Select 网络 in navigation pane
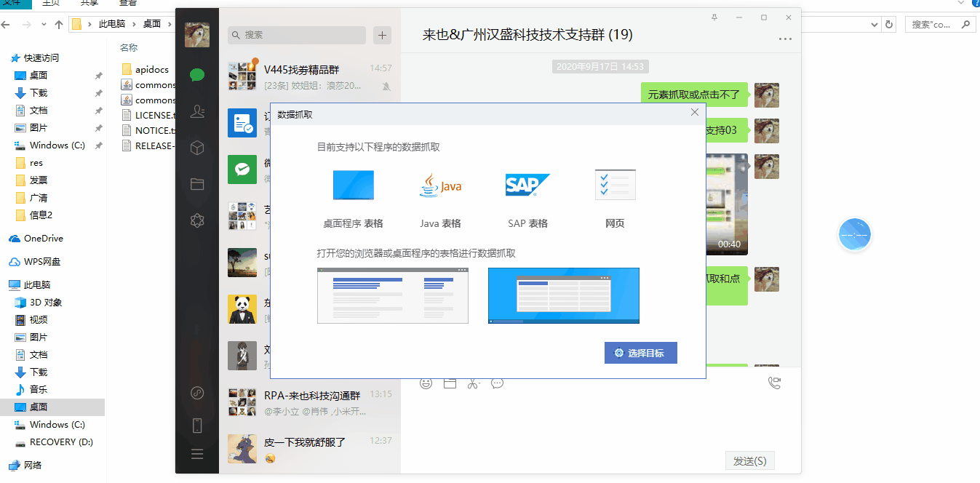This screenshot has height=483, width=980. [33, 466]
